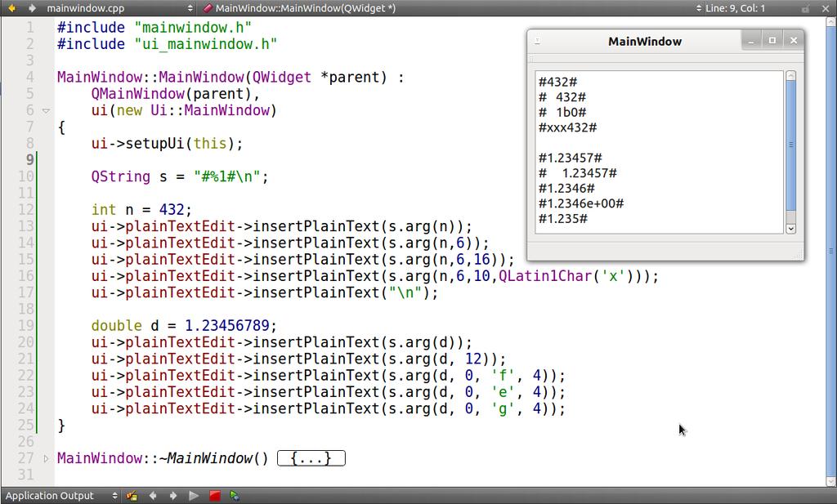Expand the folded destructor at line 27

[x=46, y=458]
